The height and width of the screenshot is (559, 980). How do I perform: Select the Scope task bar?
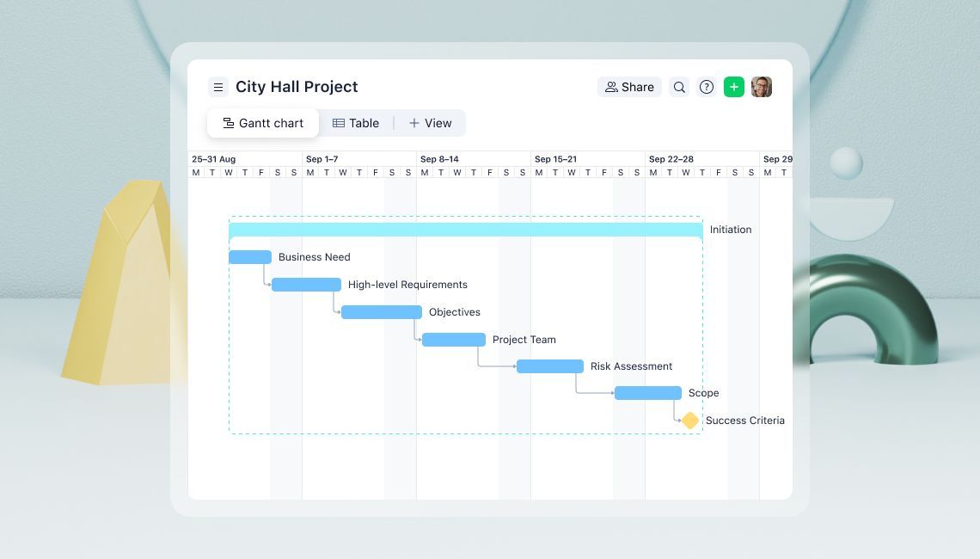(647, 392)
